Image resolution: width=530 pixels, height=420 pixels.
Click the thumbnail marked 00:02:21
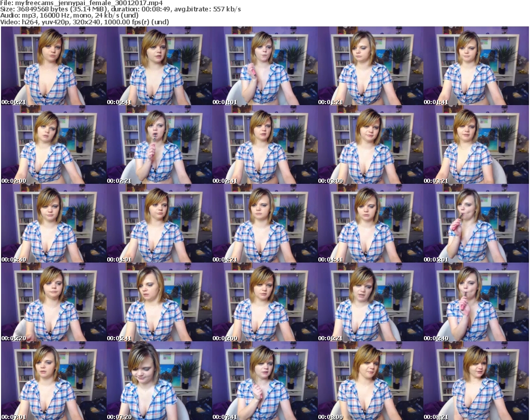click(159, 144)
